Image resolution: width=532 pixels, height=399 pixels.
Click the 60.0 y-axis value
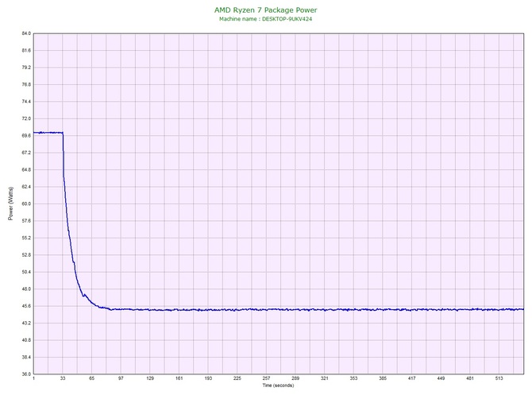26,204
